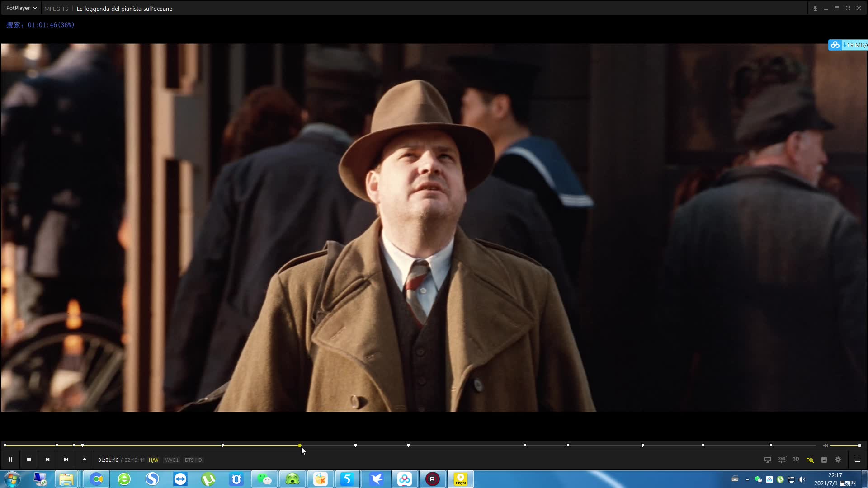The height and width of the screenshot is (488, 868).
Task: Toggle the H/W hardware decoding indicator
Action: tap(154, 460)
